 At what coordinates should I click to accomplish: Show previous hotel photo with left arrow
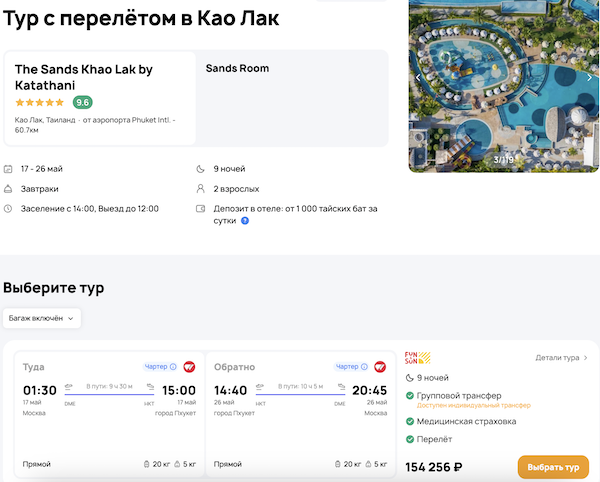click(x=418, y=77)
